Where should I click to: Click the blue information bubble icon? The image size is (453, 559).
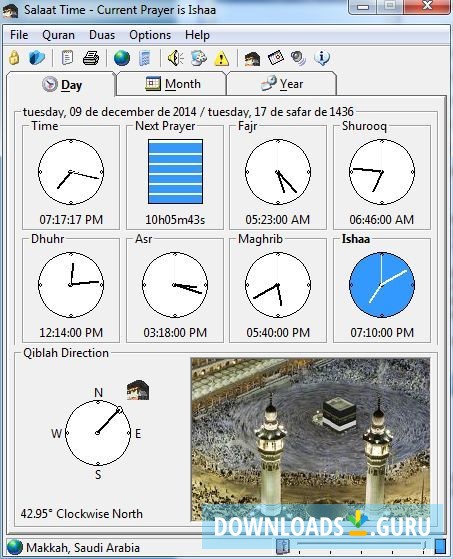point(322,58)
